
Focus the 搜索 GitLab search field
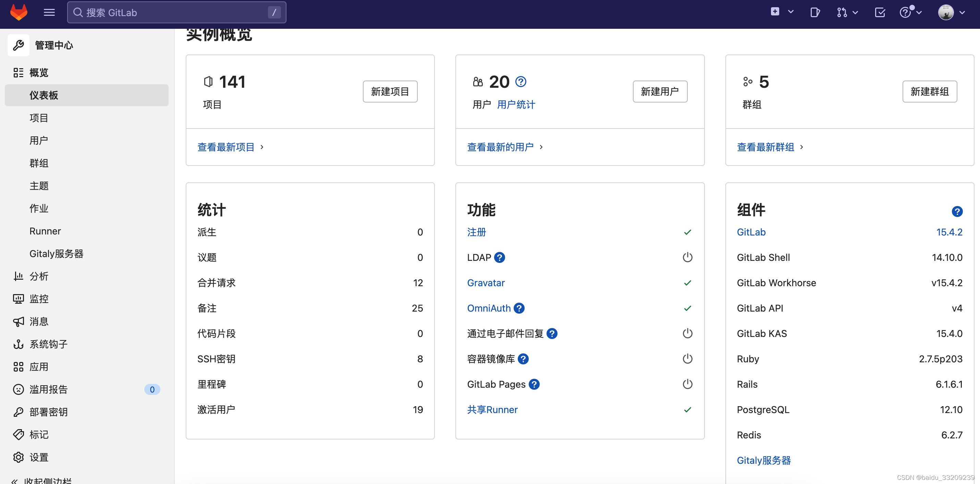pyautogui.click(x=176, y=13)
